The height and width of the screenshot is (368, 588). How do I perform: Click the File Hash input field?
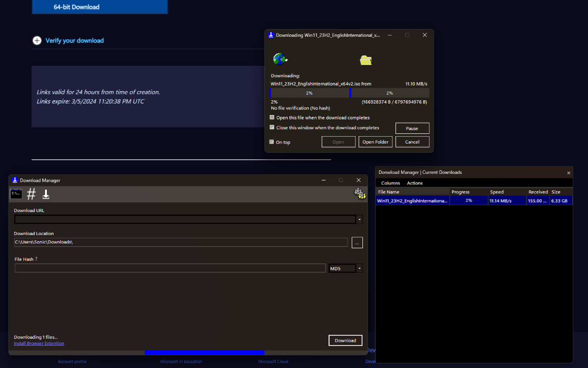click(170, 268)
